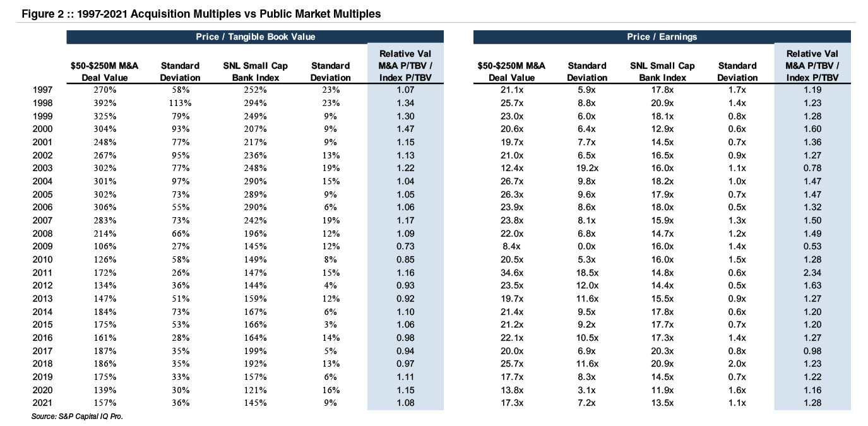
Task: Click the 20.3x SNL bank index cell
Action: tap(662, 351)
